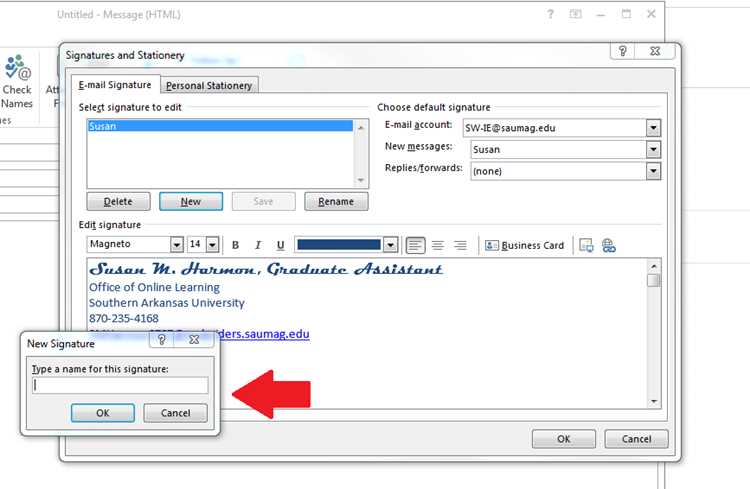Screen dimensions: 750x489
Task: Open help in New Signature dialog
Action: (x=162, y=340)
